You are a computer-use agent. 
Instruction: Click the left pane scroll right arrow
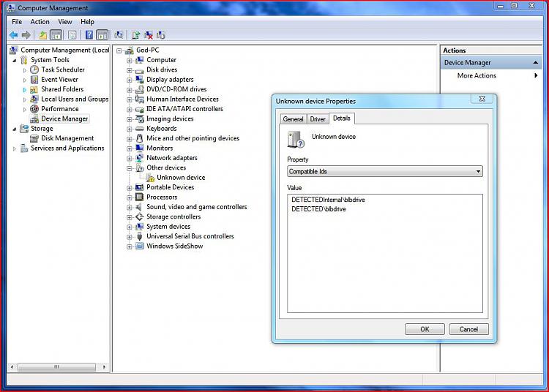click(x=104, y=367)
